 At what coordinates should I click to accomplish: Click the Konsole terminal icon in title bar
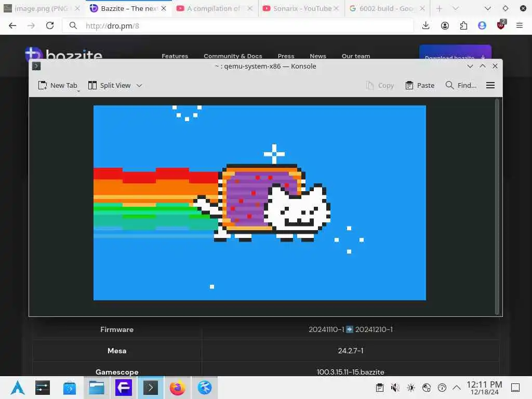(36, 66)
